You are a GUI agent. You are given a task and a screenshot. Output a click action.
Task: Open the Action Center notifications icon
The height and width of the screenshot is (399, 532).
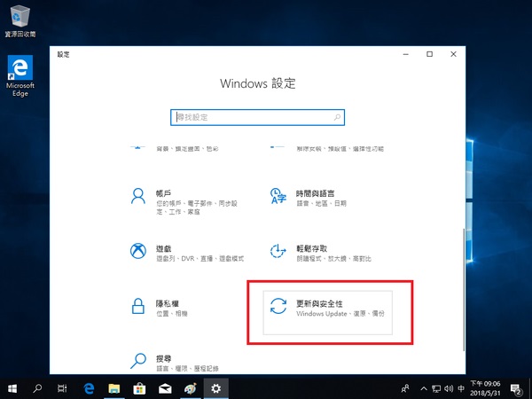click(x=516, y=389)
